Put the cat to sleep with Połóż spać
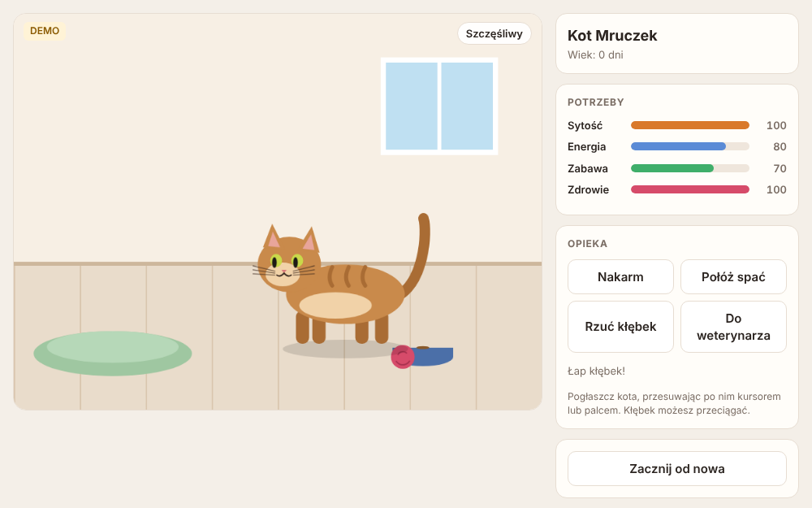Image resolution: width=812 pixels, height=508 pixels. coord(733,277)
